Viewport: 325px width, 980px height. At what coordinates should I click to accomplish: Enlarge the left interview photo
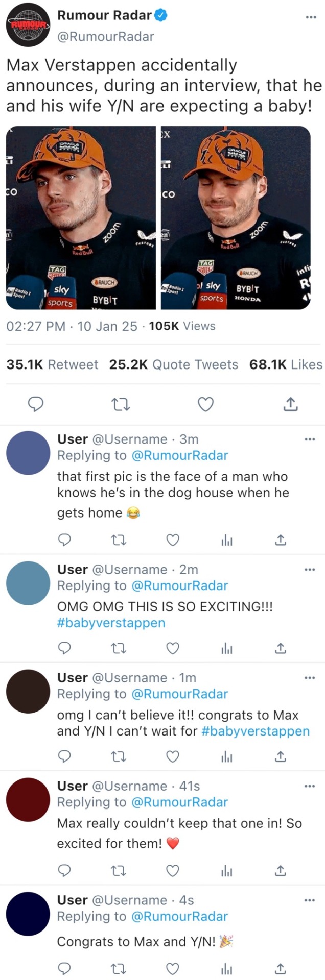(x=81, y=218)
